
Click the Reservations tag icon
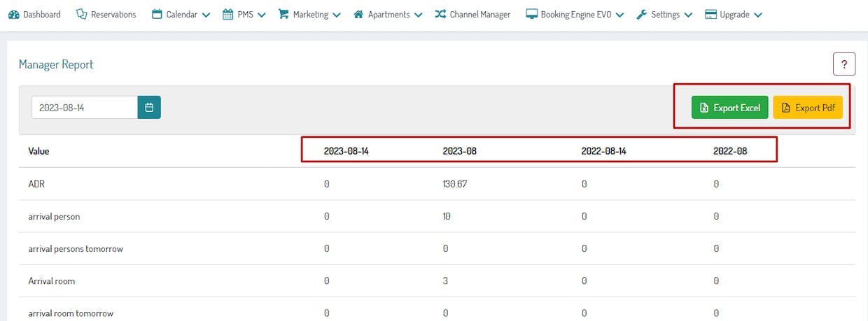82,14
